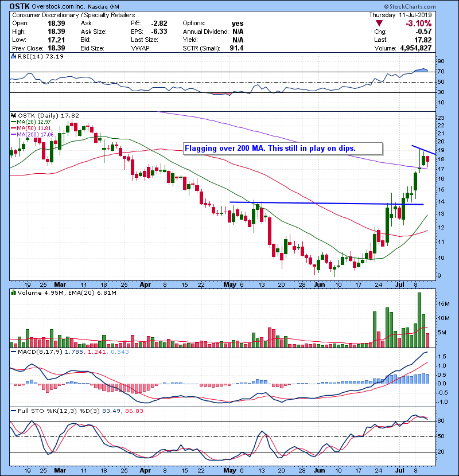Click the Last price 17.82 value

pyautogui.click(x=423, y=40)
